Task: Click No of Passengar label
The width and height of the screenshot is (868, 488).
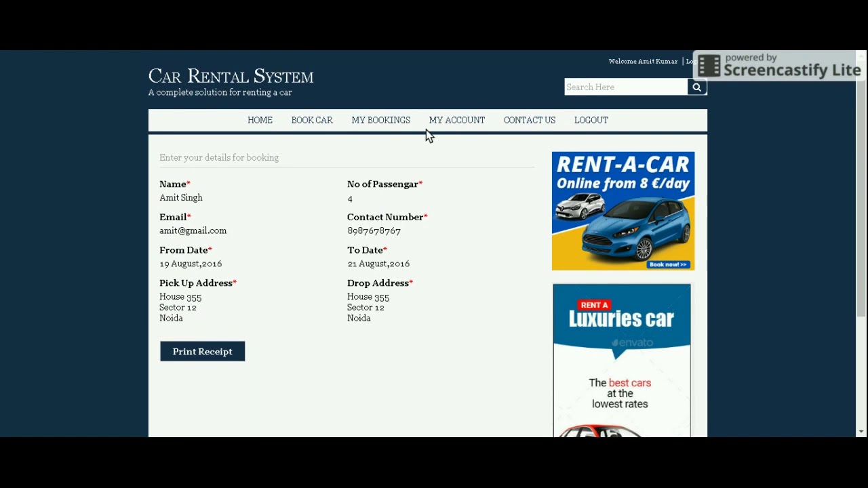Action: click(384, 184)
